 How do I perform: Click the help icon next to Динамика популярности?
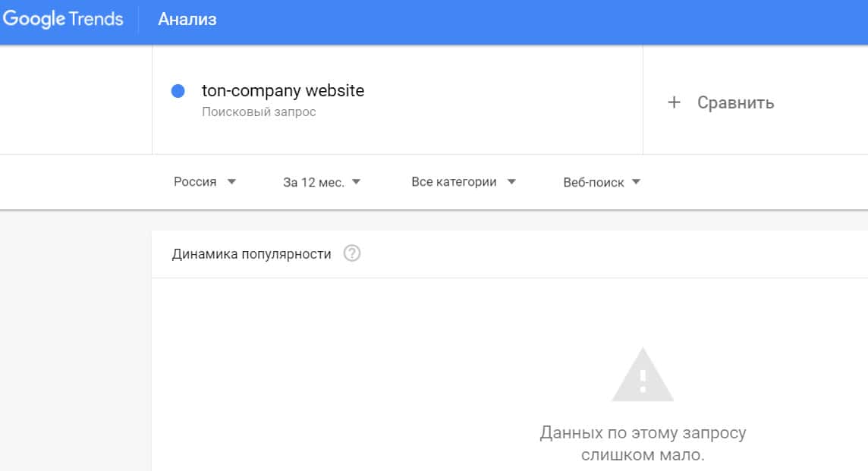tap(352, 254)
